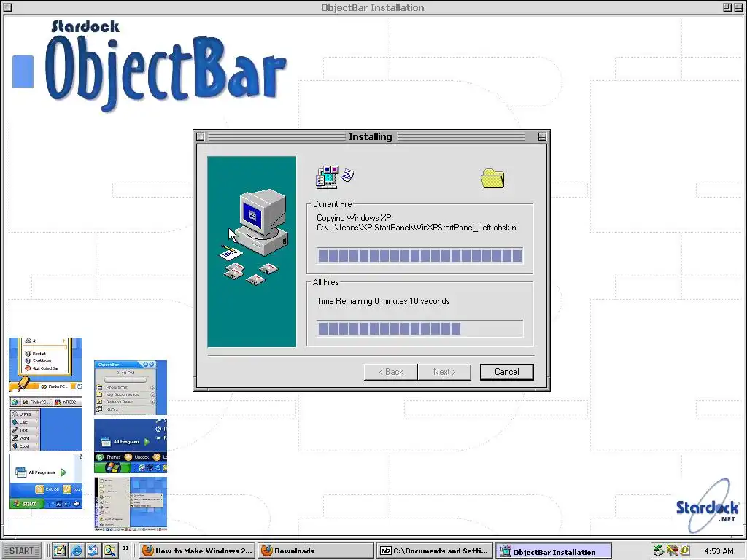The height and width of the screenshot is (560, 747).
Task: Click the All Files progress bar
Action: tap(419, 329)
